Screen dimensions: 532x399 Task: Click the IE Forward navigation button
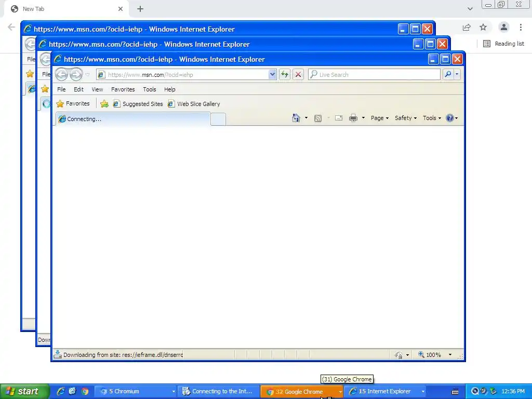click(x=76, y=74)
